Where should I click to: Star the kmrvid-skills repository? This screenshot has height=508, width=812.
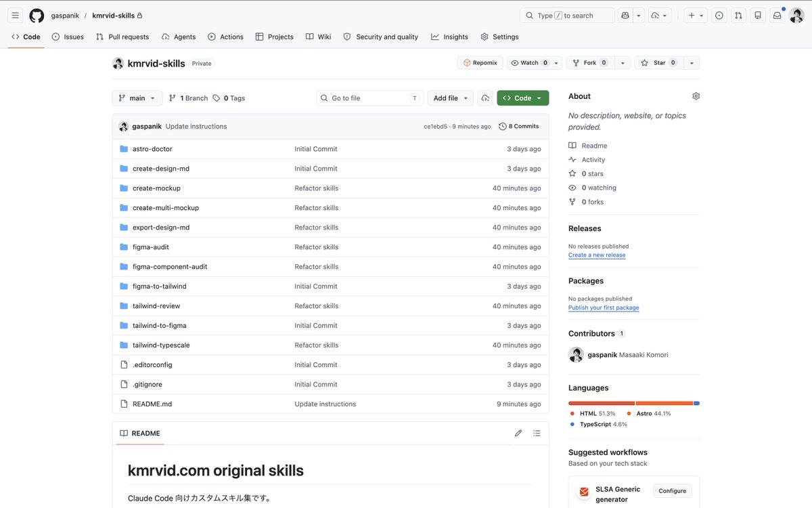[x=658, y=63]
